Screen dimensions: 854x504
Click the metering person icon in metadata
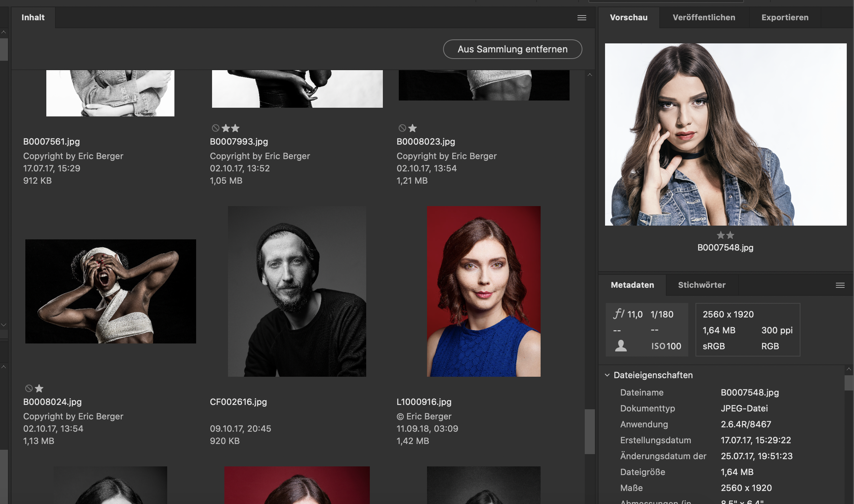pyautogui.click(x=621, y=346)
